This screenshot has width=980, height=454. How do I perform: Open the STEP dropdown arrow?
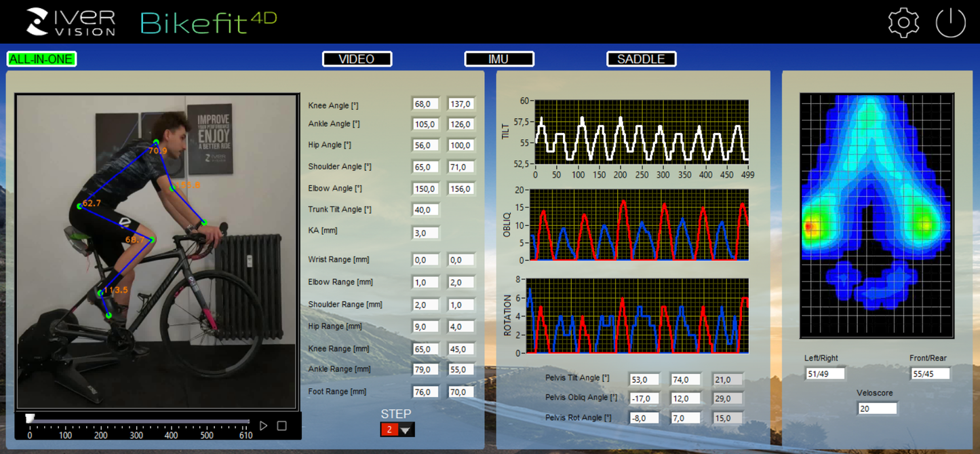coord(405,429)
